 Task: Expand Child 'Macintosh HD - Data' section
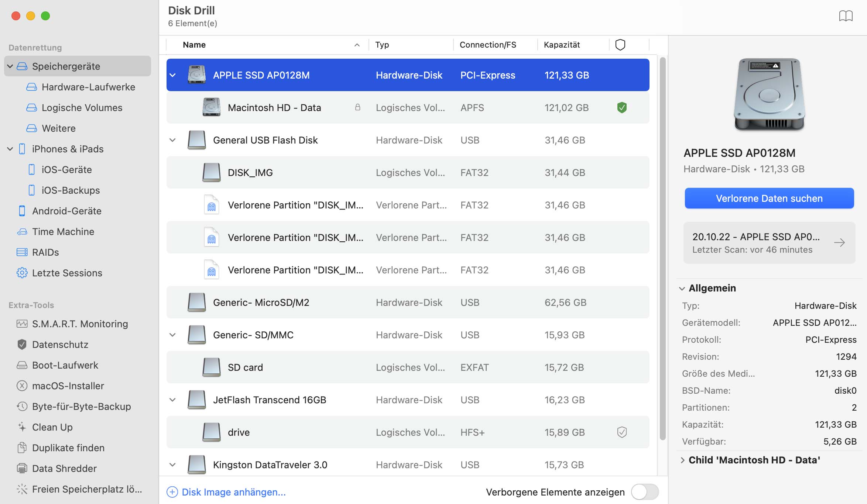682,460
